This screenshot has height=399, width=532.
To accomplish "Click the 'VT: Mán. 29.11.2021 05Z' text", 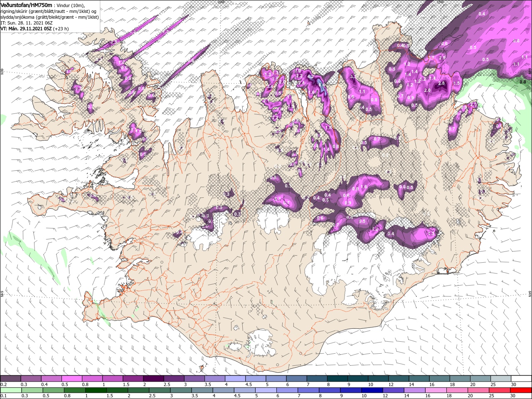I will 26,29.
